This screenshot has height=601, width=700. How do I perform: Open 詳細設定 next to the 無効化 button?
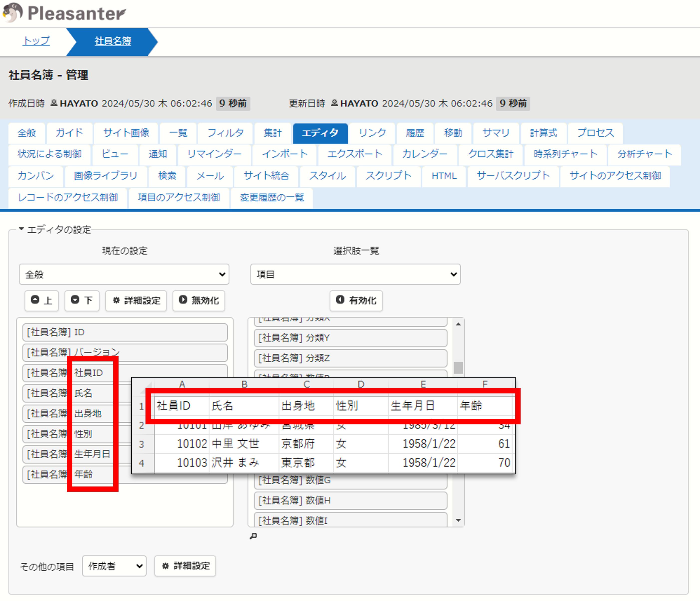click(136, 300)
